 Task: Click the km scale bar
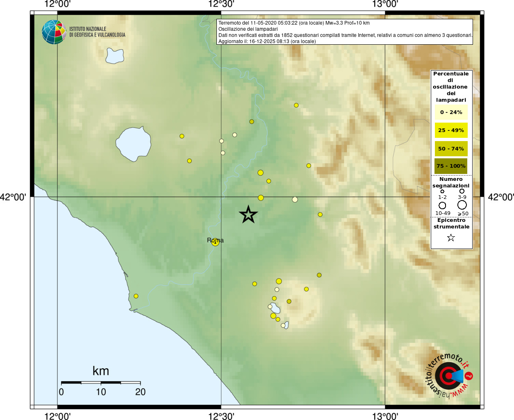tap(101, 383)
